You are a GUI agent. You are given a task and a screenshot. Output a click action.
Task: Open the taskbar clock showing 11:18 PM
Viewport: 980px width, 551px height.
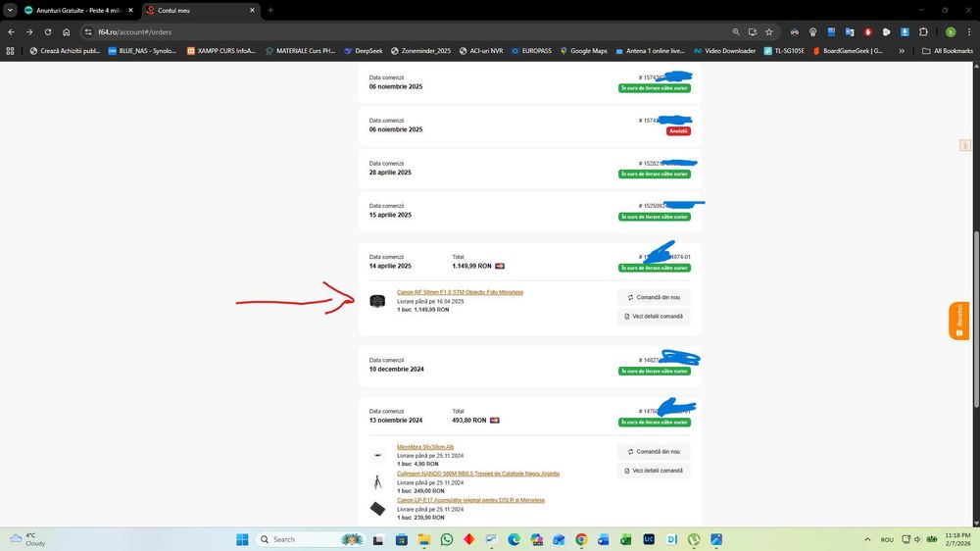point(956,539)
